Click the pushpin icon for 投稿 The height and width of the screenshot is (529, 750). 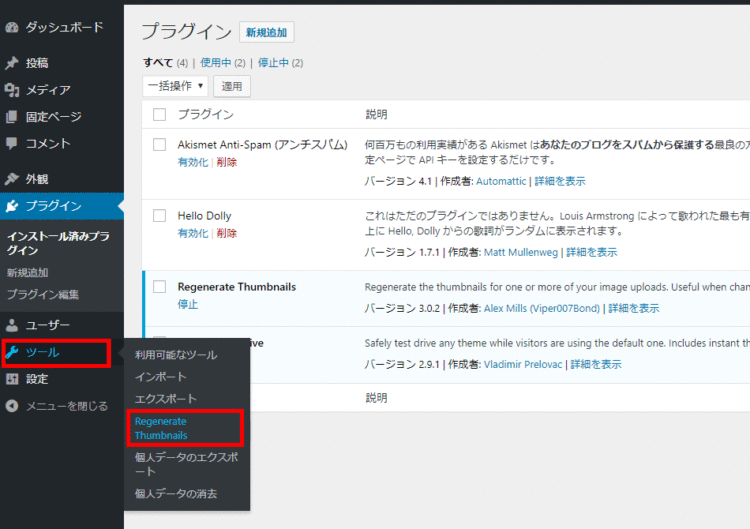coord(12,63)
